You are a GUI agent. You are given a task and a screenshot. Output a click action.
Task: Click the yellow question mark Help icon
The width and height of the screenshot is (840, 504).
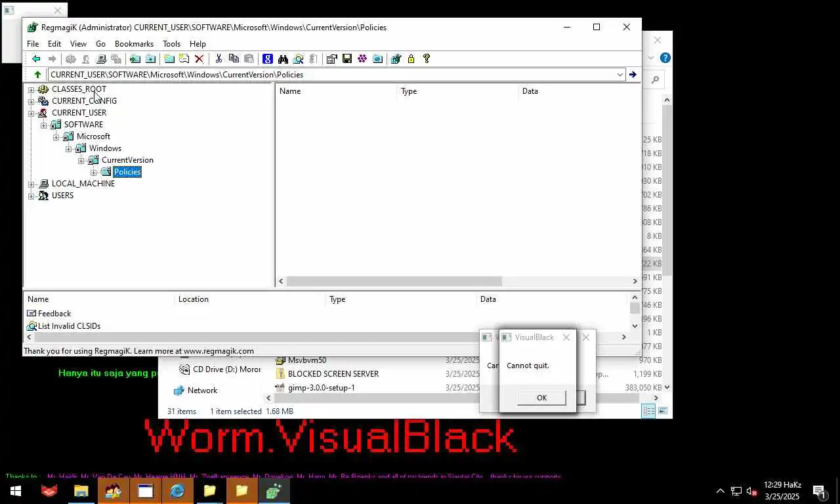coord(427,59)
